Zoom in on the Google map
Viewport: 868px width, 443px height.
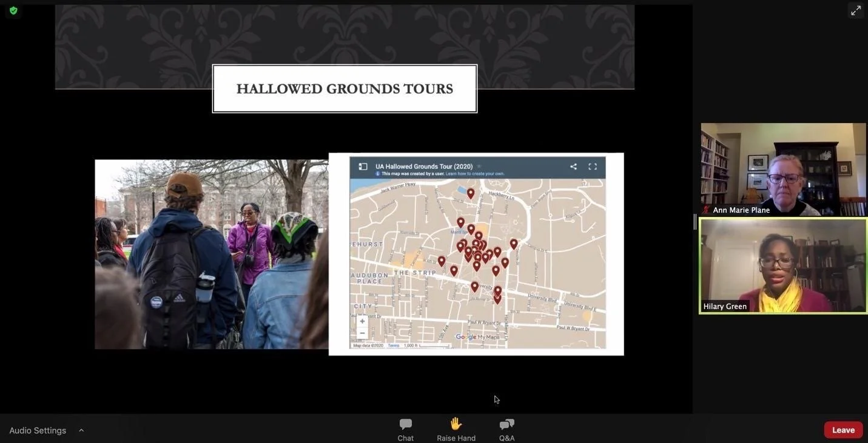click(x=360, y=320)
